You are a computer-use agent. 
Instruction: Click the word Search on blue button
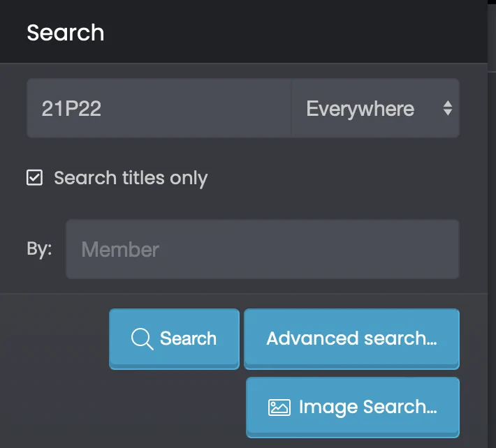click(188, 338)
